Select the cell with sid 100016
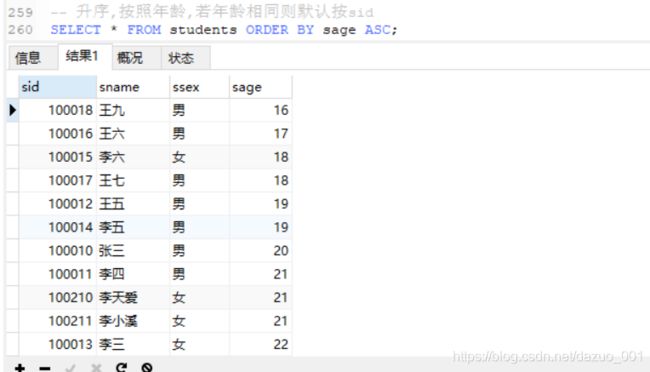The width and height of the screenshot is (650, 372). point(57,134)
